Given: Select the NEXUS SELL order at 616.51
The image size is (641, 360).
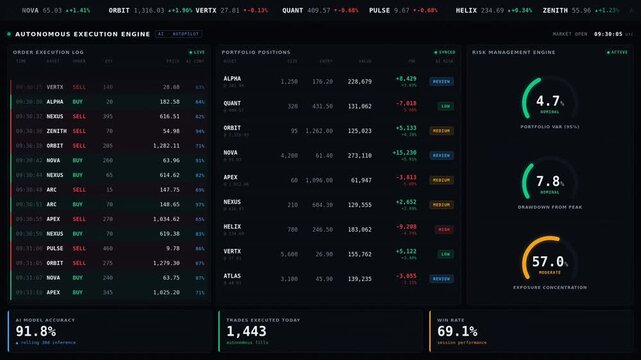Looking at the screenshot, I should 109,116.
